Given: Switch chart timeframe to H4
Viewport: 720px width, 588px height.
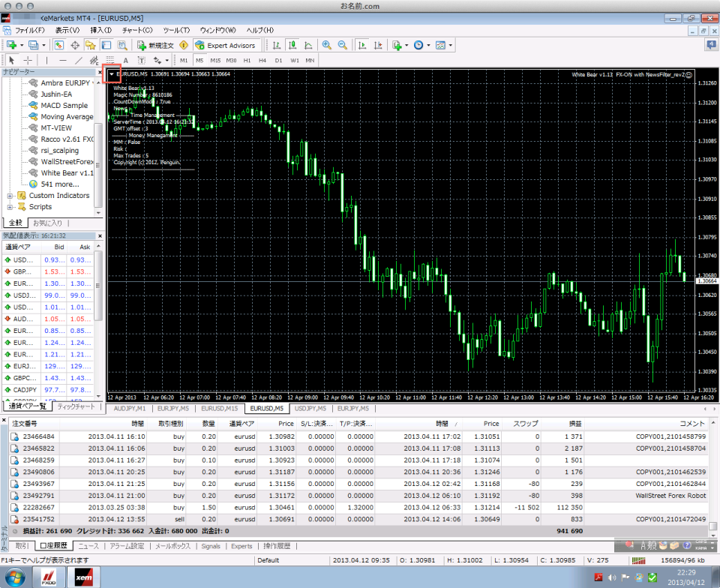Looking at the screenshot, I should [x=262, y=60].
